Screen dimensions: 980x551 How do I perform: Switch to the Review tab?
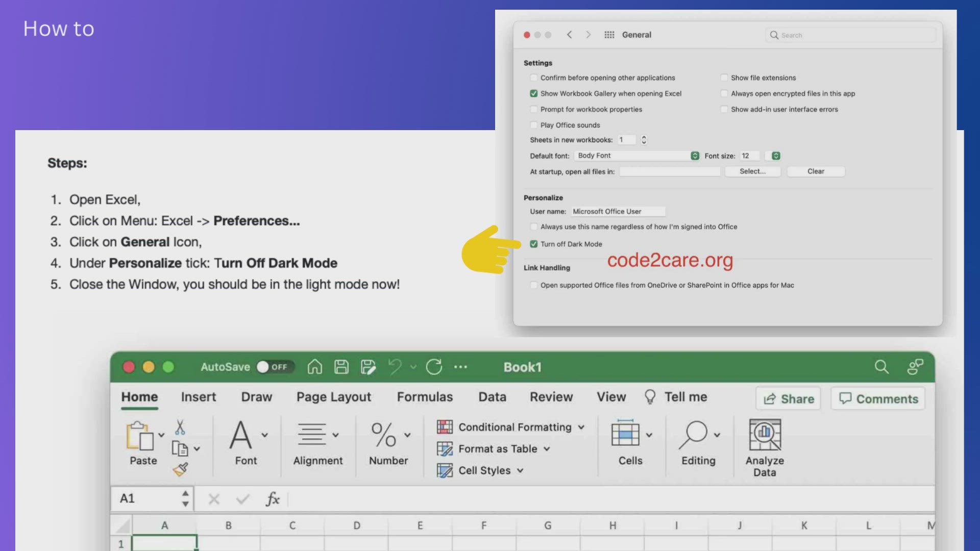pyautogui.click(x=551, y=397)
